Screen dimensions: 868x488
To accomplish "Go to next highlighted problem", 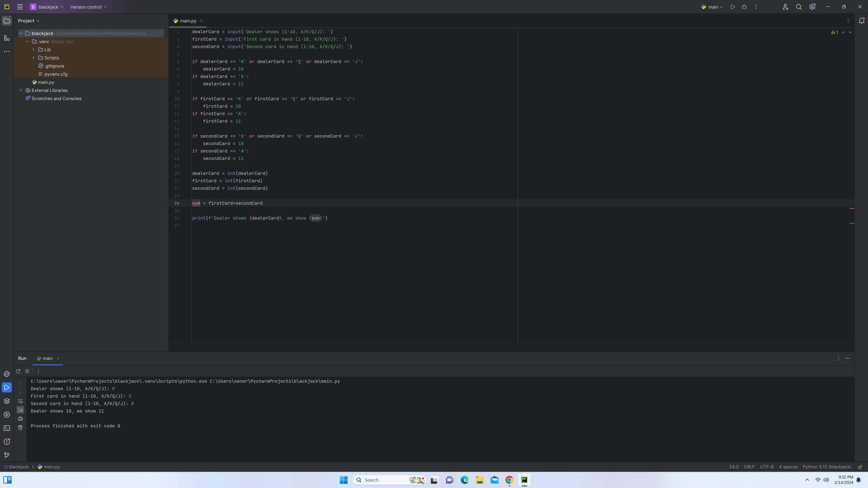I will [850, 32].
